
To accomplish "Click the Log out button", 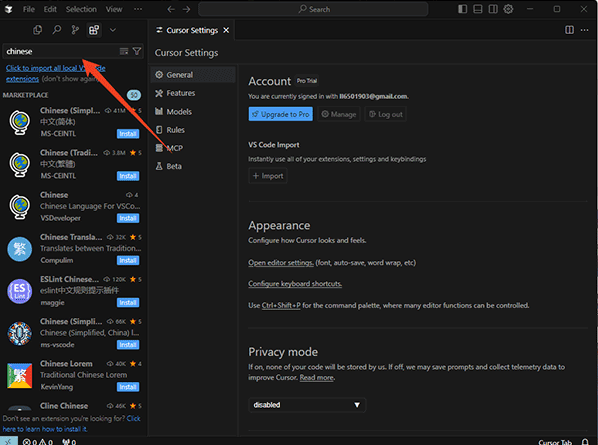I will coord(386,114).
